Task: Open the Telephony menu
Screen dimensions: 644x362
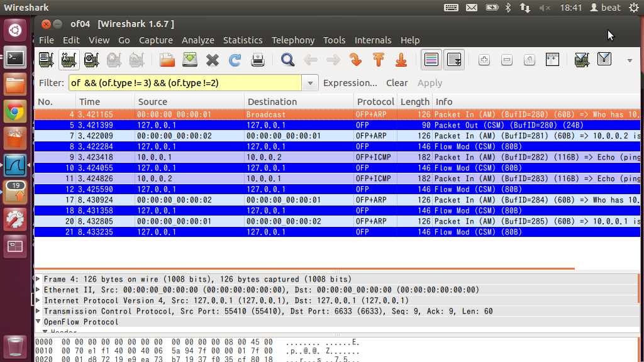Action: point(293,40)
